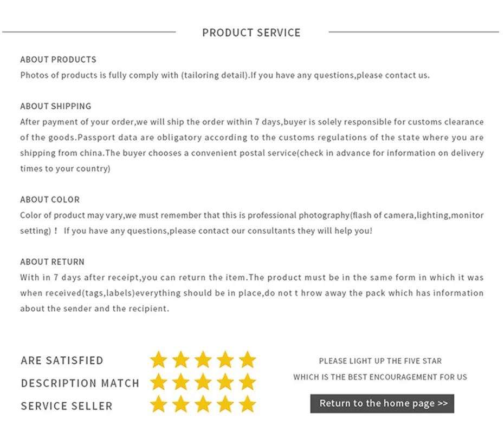This screenshot has width=504, height=445.
Task: Click the Return to the home page button
Action: click(x=382, y=403)
